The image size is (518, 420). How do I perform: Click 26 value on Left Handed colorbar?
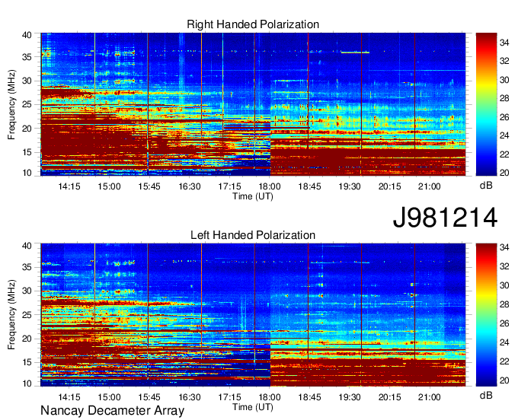pyautogui.click(x=504, y=323)
